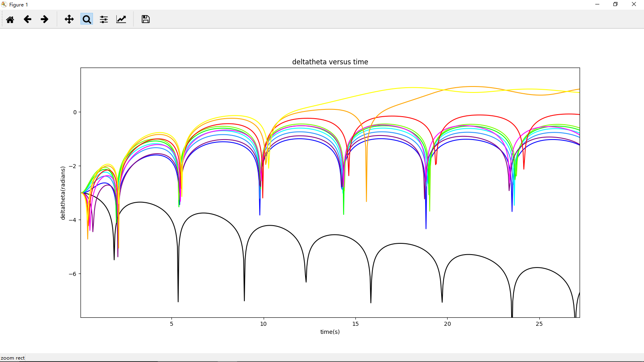Click the 'zoom rect' status bar text
Image resolution: width=644 pixels, height=362 pixels.
pyautogui.click(x=13, y=358)
